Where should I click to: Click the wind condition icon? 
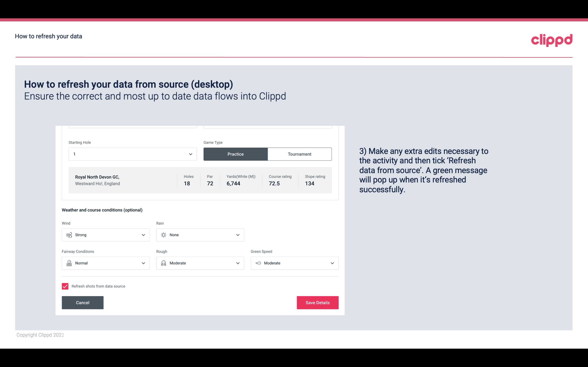coord(69,235)
